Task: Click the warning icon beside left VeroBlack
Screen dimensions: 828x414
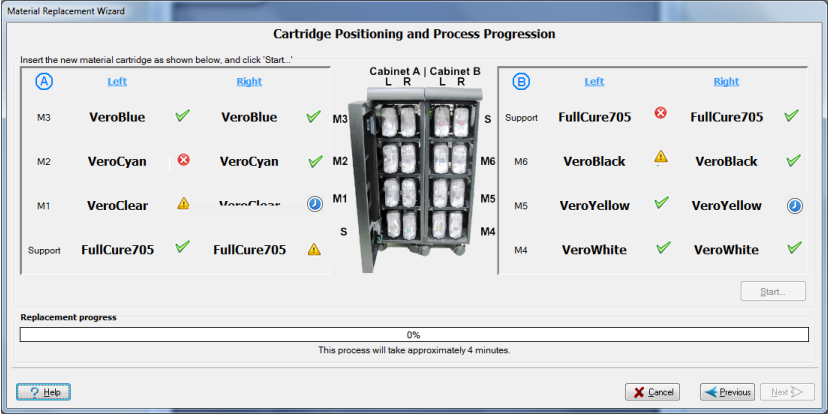Action: click(x=661, y=156)
